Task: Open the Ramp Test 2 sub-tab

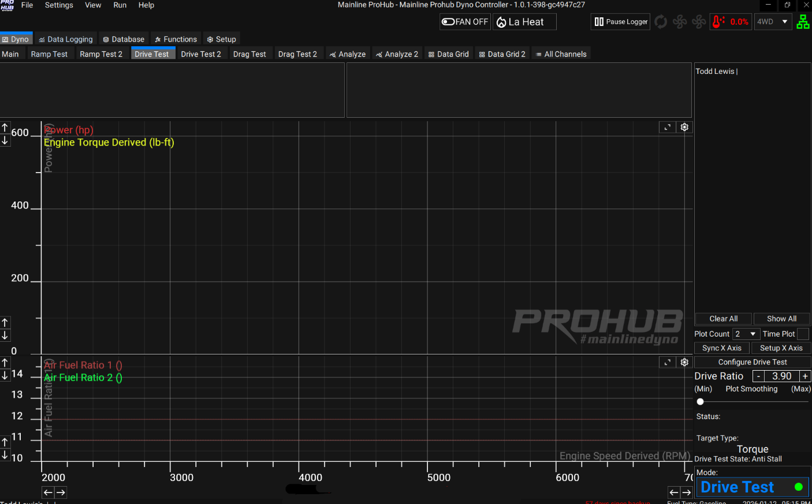Action: (x=101, y=54)
